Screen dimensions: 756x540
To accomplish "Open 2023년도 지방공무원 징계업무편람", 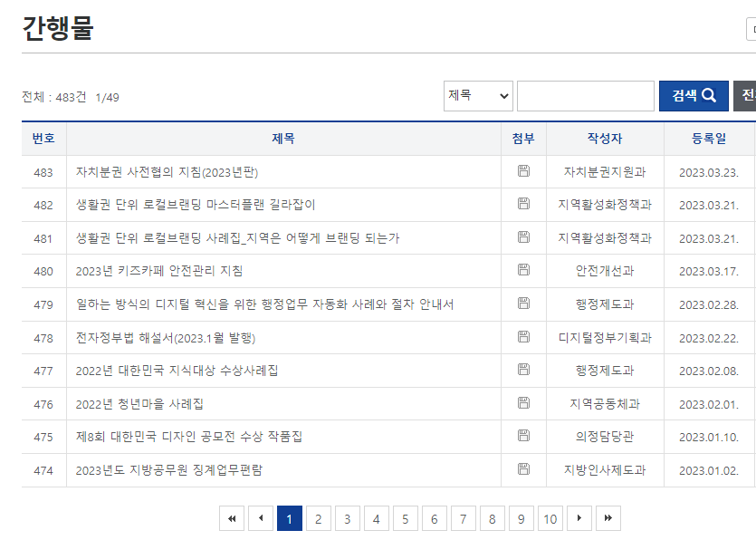I will 169,470.
